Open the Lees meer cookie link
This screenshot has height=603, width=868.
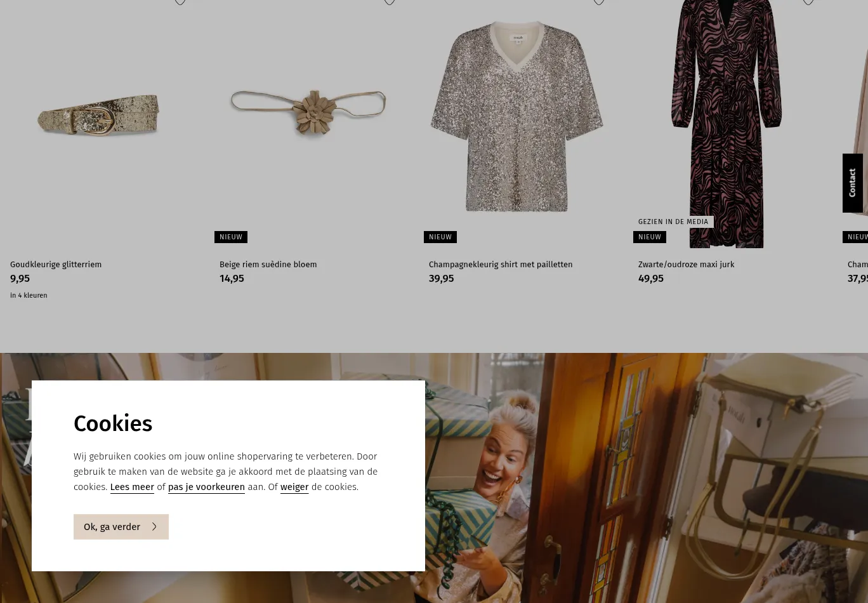[x=132, y=487]
